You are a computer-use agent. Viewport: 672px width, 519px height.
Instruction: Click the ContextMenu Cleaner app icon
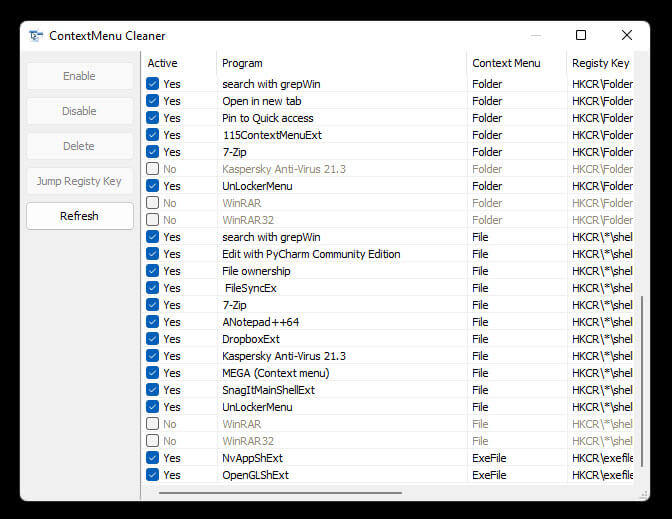36,36
